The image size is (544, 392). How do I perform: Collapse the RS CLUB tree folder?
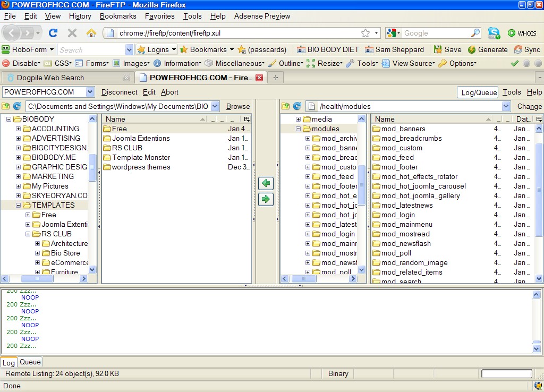pyautogui.click(x=28, y=234)
